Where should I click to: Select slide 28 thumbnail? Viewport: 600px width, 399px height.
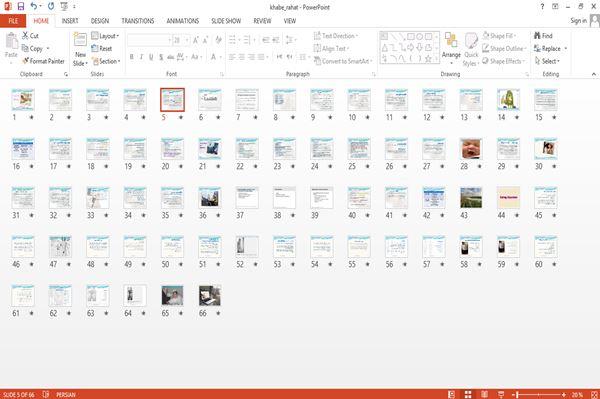(x=471, y=148)
